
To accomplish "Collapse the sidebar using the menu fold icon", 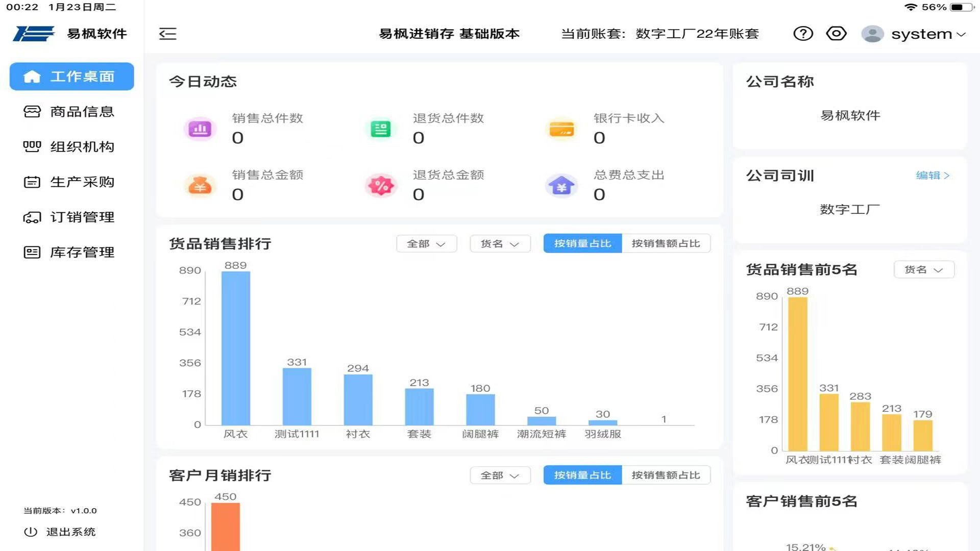I will [x=167, y=34].
